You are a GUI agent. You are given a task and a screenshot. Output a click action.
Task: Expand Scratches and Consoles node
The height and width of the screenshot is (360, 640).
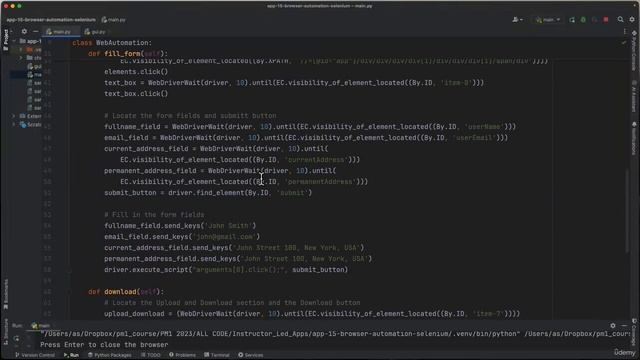[13, 124]
